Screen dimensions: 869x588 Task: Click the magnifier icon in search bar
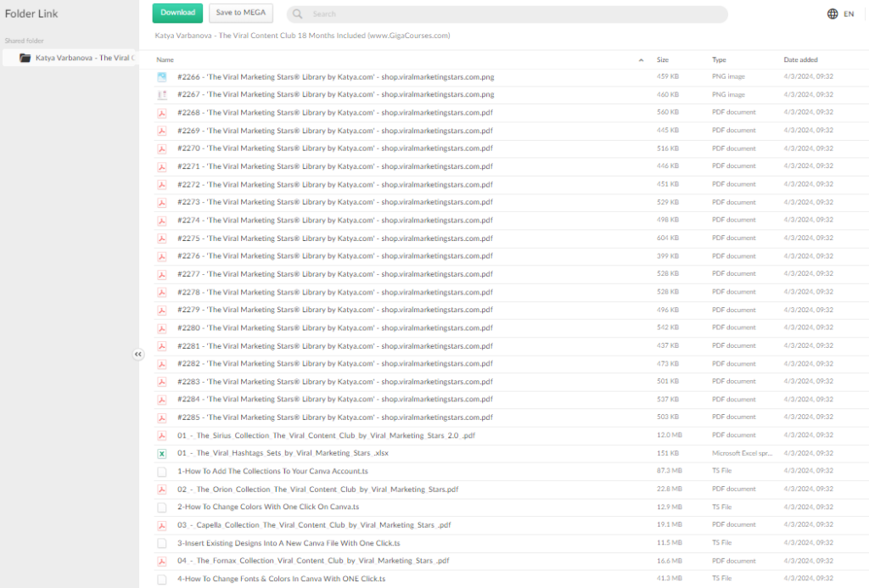[x=299, y=14]
